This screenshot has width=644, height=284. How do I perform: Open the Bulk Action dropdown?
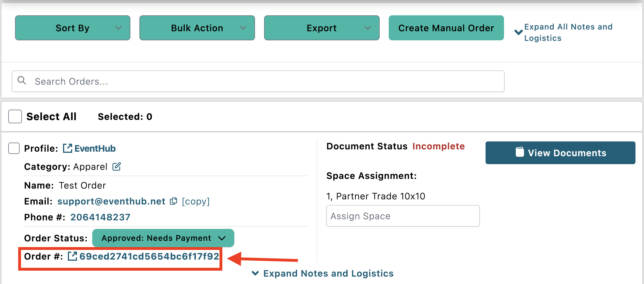pyautogui.click(x=197, y=28)
